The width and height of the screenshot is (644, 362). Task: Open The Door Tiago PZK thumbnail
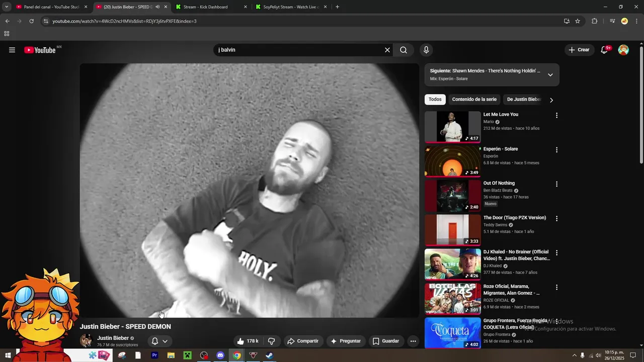(453, 230)
